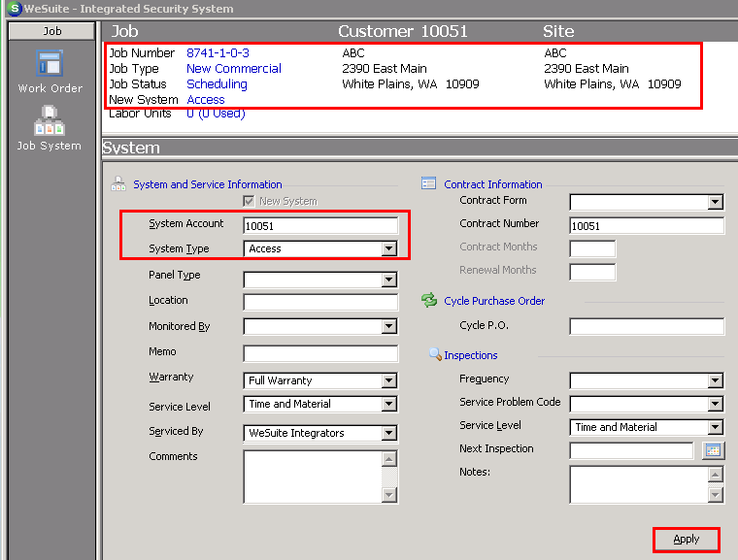The height and width of the screenshot is (560, 738).
Task: Select the Job System sidebar icon
Action: pos(49,120)
